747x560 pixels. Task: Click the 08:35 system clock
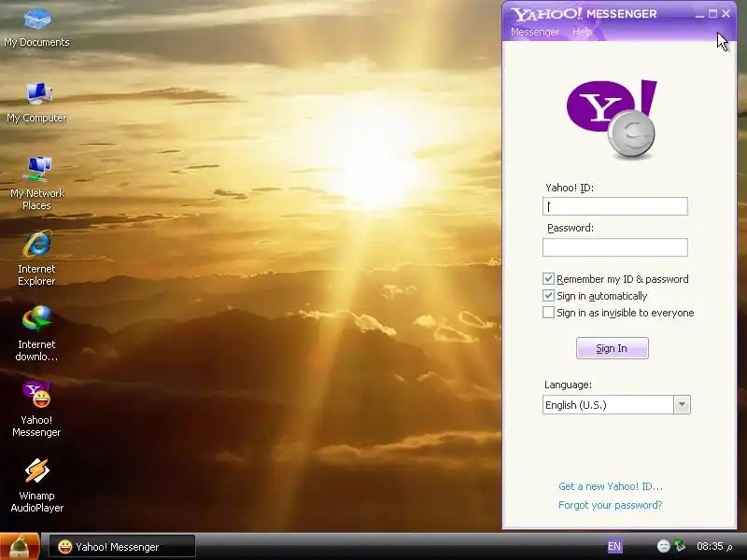click(x=714, y=546)
